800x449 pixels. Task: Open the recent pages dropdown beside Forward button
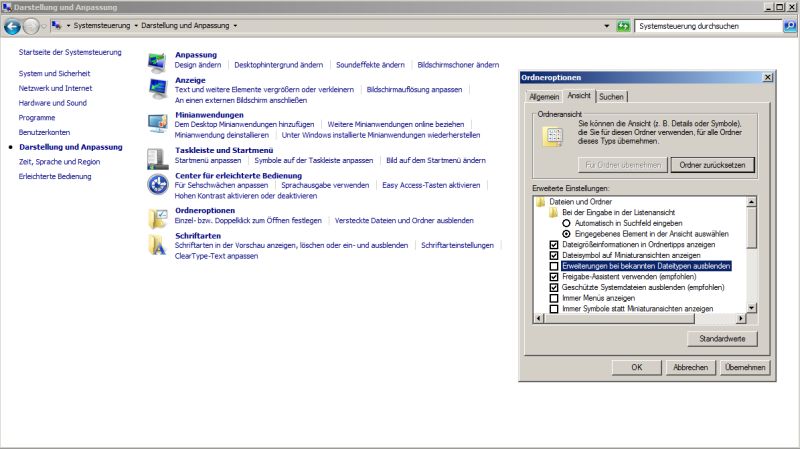coord(44,26)
